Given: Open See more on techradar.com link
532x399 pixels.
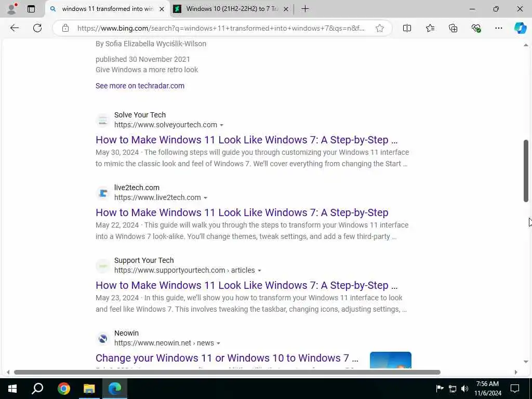Looking at the screenshot, I should [x=140, y=86].
